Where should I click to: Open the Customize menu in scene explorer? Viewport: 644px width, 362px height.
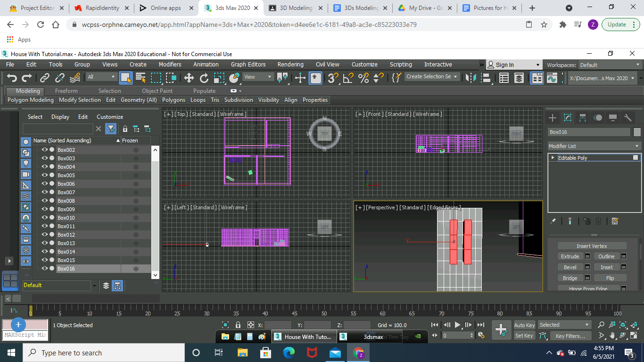click(110, 117)
